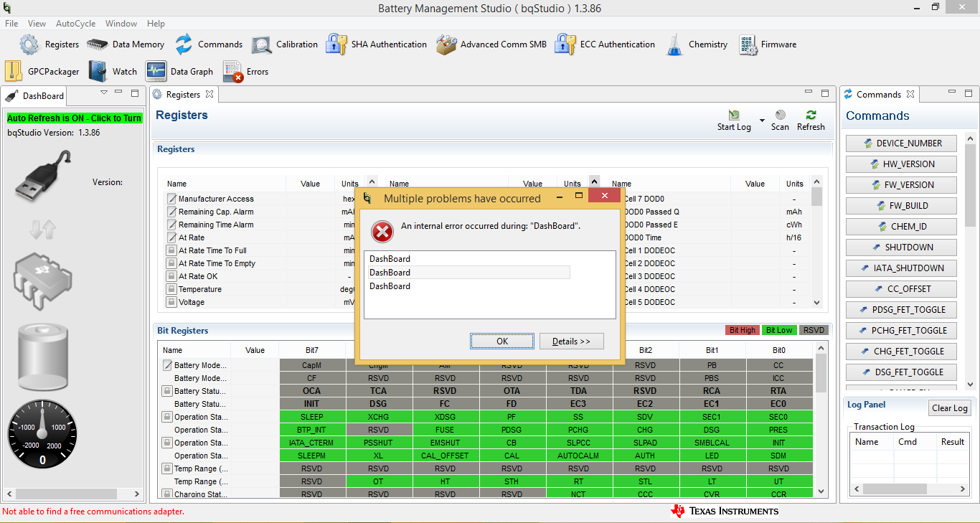Select the Registers tab
Viewport: 980px width, 523px height.
click(x=183, y=94)
